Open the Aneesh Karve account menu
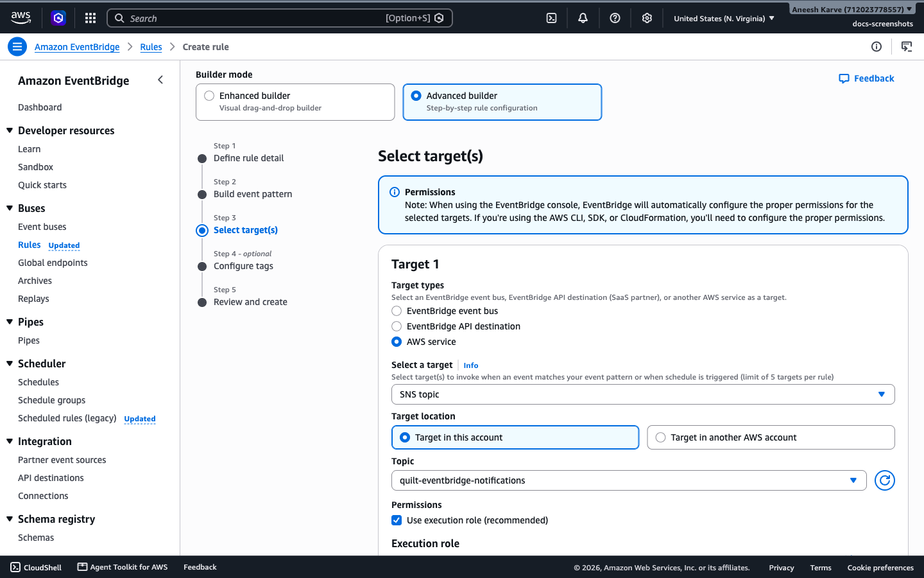924x578 pixels. (x=851, y=9)
